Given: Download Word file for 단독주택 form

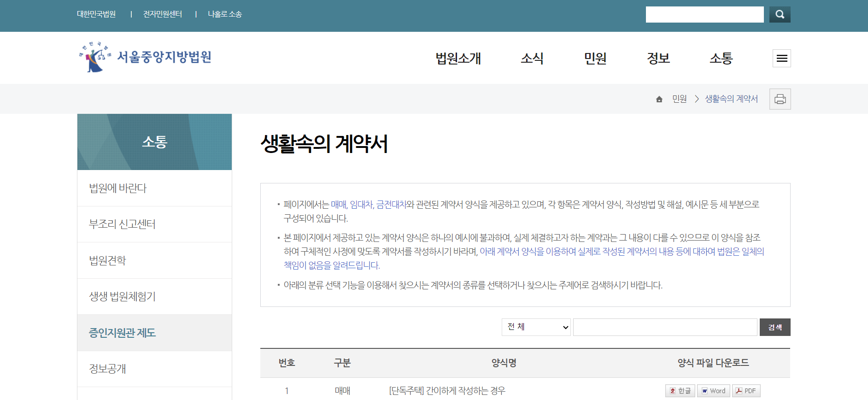Looking at the screenshot, I should (x=713, y=391).
